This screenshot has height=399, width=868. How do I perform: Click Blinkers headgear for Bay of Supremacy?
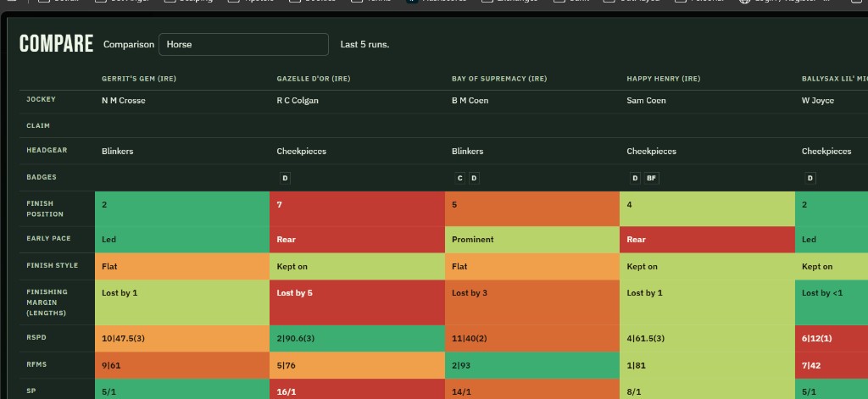tap(467, 151)
